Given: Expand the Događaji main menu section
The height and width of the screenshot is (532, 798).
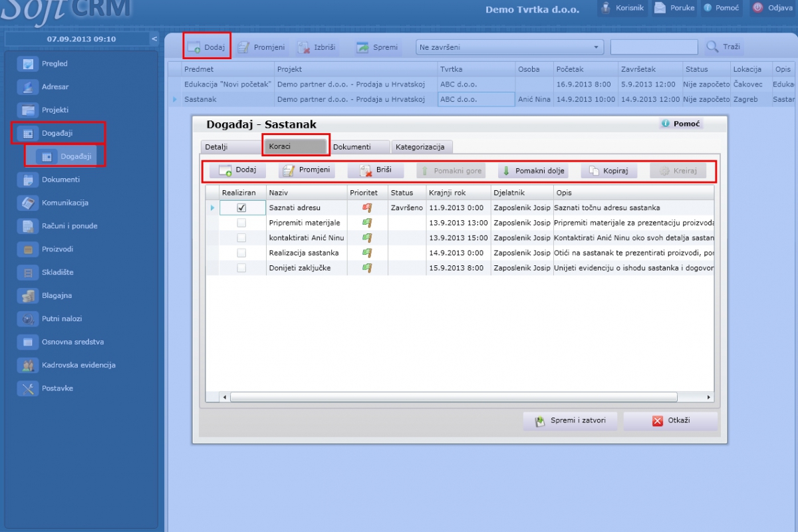Looking at the screenshot, I should pyautogui.click(x=58, y=133).
